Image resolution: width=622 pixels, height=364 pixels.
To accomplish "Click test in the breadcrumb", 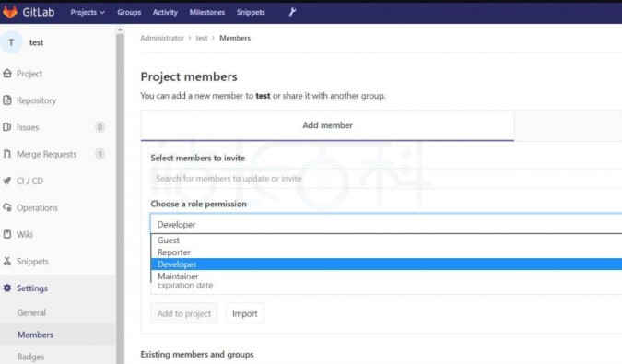I will point(202,38).
